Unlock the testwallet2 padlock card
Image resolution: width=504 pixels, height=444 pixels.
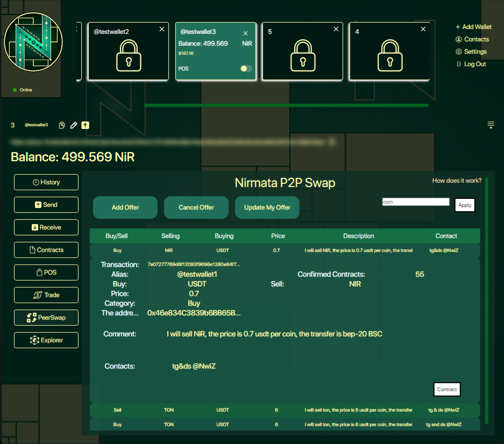[128, 55]
